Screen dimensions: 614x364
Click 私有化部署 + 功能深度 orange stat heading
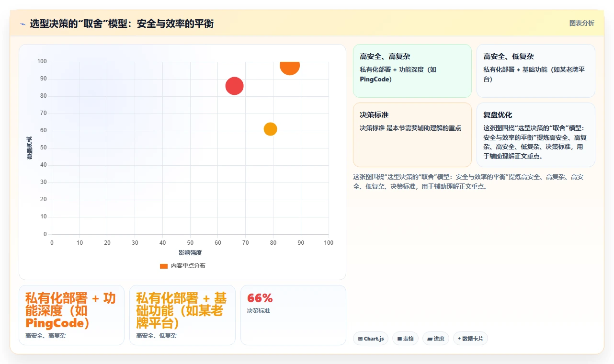71,310
